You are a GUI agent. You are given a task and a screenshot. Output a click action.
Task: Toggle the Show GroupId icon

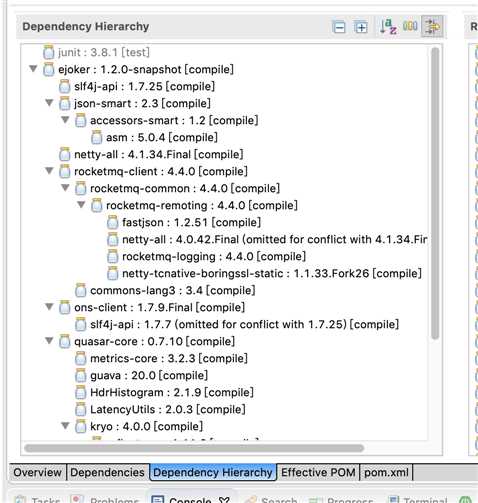tap(410, 26)
